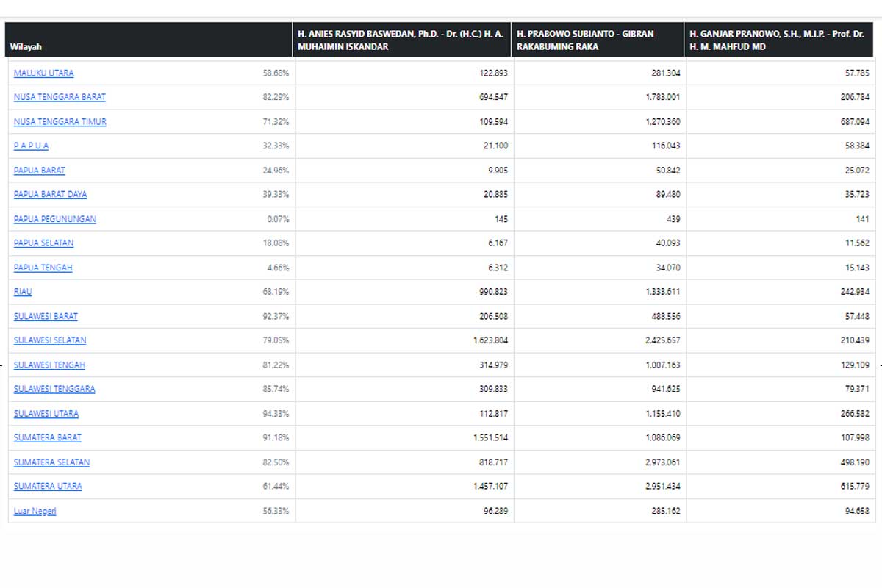Viewport: 882px width, 588px height.
Task: Open the PAPUA BARAT DAYA link
Action: [50, 194]
